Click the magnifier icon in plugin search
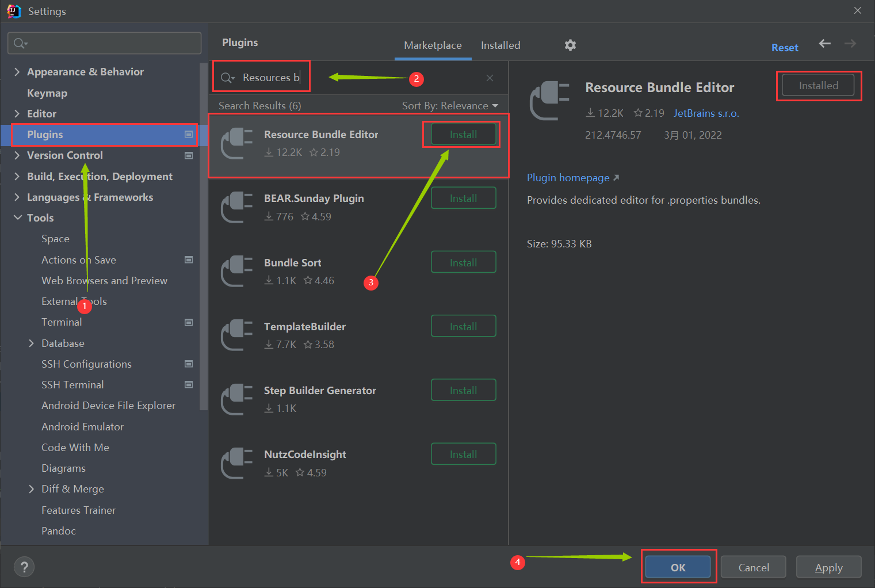 228,78
